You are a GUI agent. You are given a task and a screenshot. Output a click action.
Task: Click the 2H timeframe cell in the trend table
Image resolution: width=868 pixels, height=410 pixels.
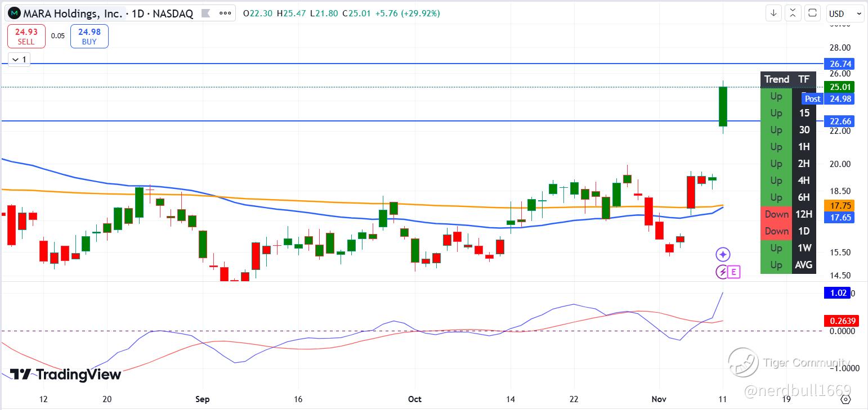point(804,164)
